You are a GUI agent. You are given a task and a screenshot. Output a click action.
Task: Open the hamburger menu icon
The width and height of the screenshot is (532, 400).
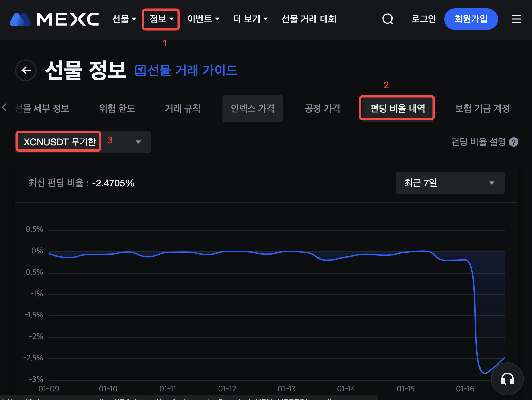[x=516, y=19]
